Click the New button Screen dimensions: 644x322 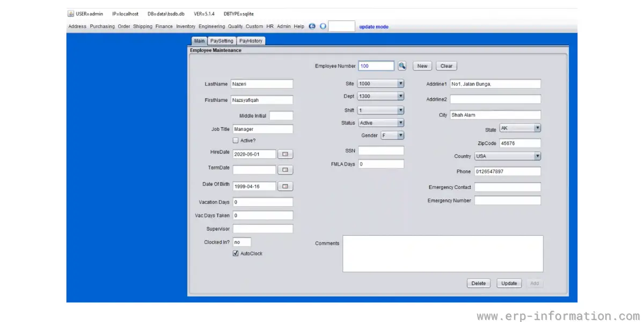point(422,66)
